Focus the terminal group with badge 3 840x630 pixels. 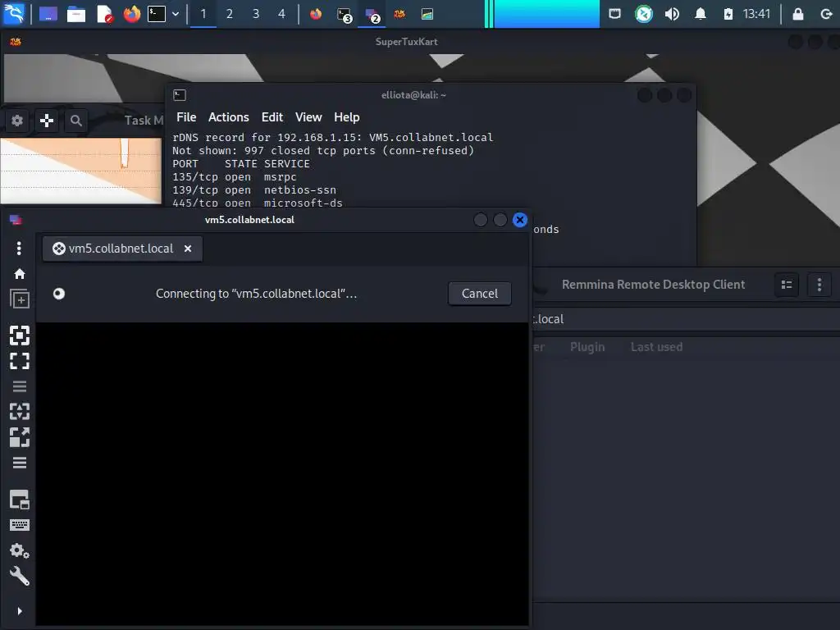344,15
